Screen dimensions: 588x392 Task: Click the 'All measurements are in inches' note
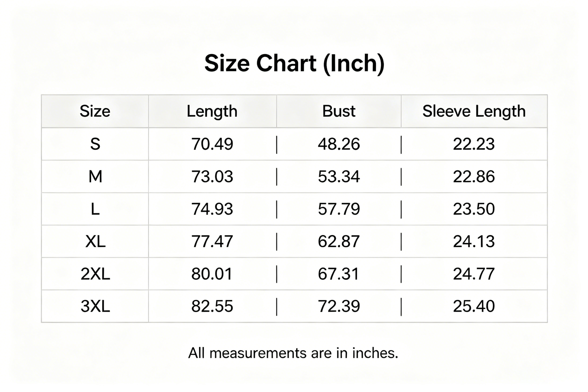293,353
